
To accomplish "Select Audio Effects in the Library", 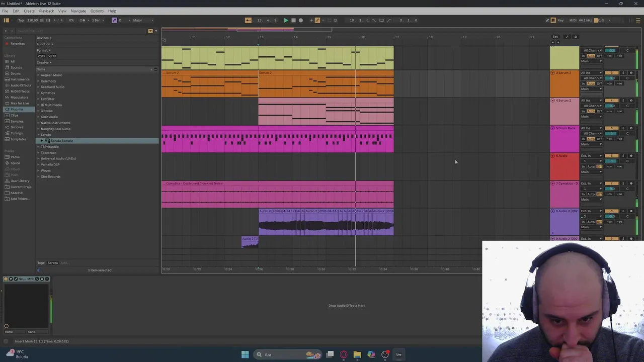I will (21, 85).
